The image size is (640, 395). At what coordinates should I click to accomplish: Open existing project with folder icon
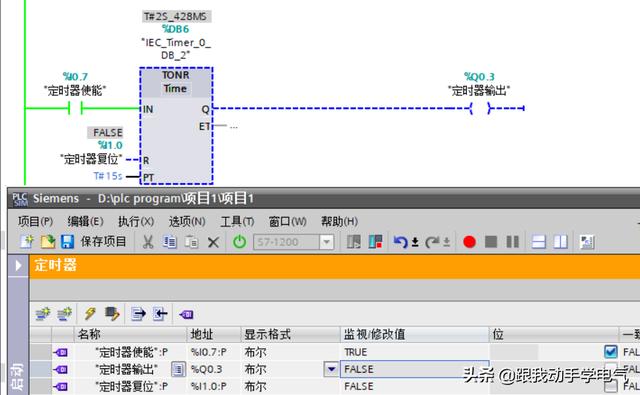(x=48, y=242)
